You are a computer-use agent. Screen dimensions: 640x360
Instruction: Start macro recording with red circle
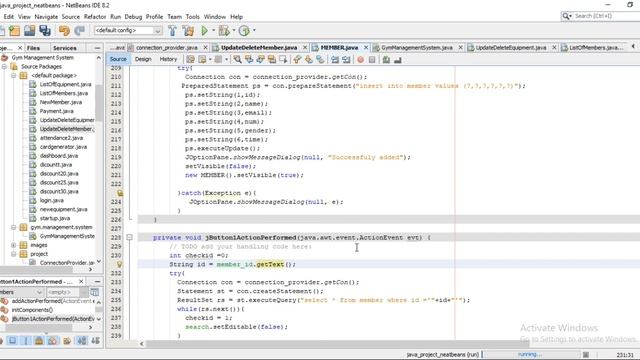(360, 60)
